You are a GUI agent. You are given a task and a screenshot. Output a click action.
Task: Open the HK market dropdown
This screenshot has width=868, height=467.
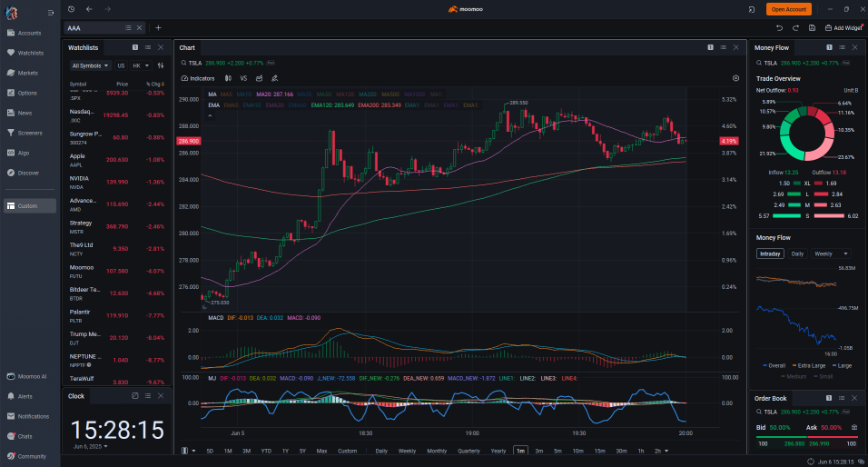pos(141,66)
